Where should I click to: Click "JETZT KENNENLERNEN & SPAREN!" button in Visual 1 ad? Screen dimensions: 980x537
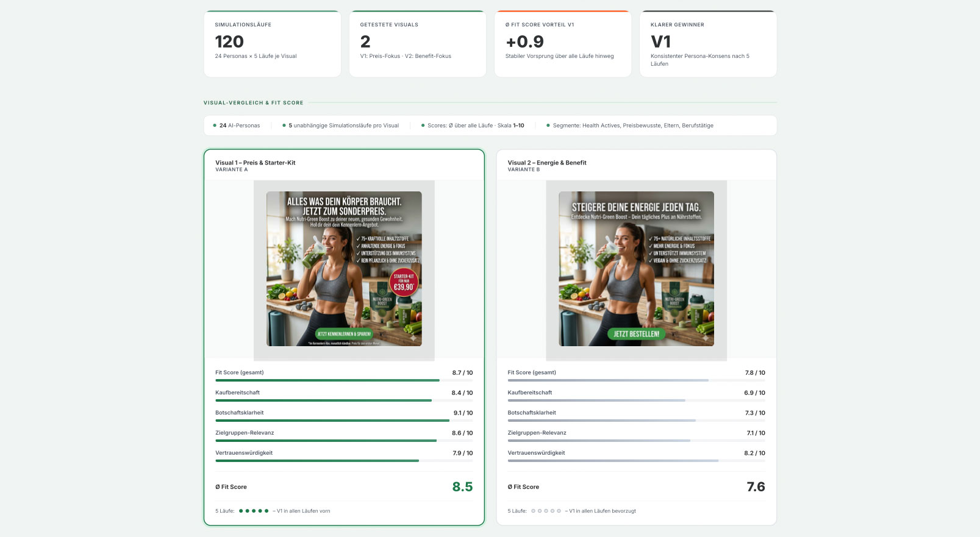344,334
